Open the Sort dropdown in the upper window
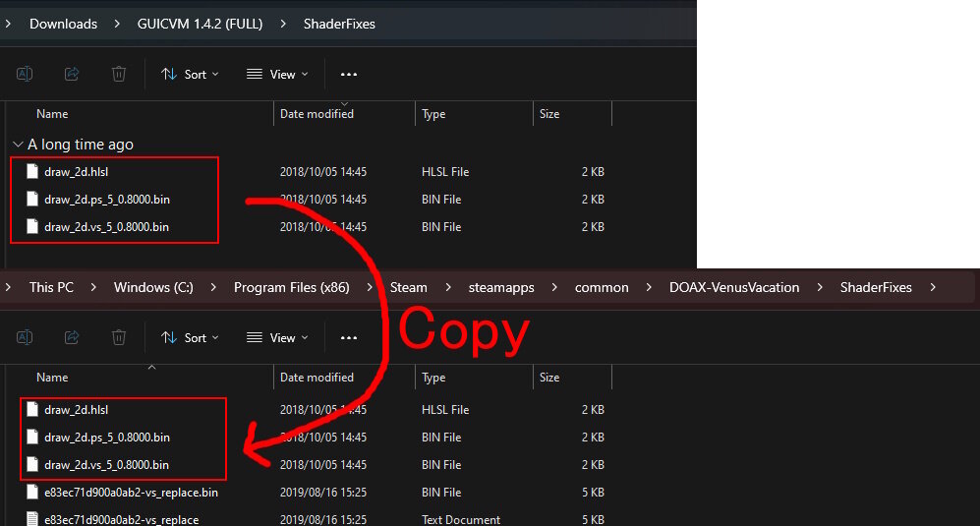This screenshot has width=980, height=526. [x=190, y=74]
